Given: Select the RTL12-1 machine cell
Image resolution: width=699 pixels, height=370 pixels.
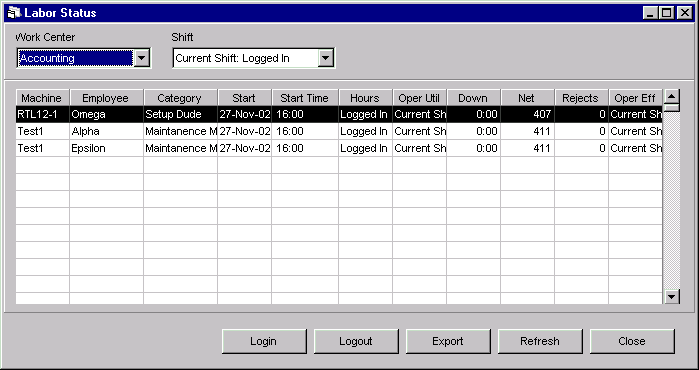Looking at the screenshot, I should click(42, 115).
